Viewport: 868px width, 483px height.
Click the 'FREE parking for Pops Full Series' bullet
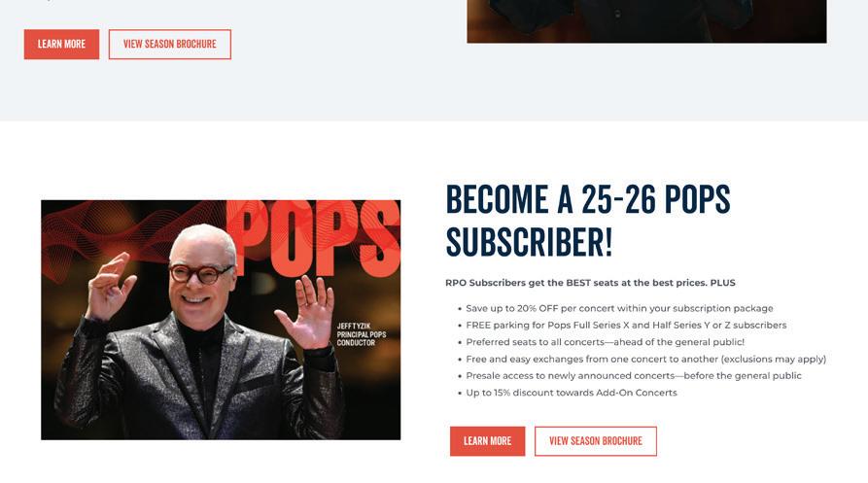[626, 326]
